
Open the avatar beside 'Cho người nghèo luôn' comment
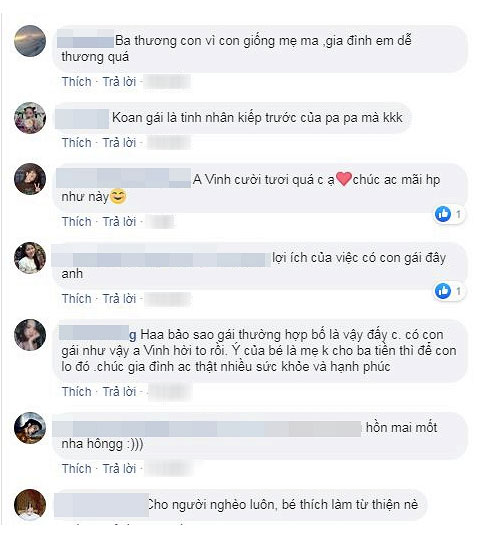[30, 505]
